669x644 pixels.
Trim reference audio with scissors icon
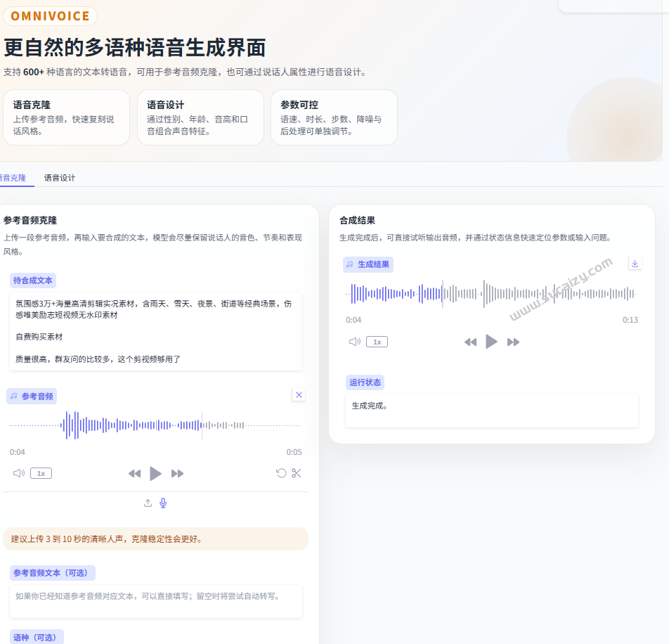(297, 473)
